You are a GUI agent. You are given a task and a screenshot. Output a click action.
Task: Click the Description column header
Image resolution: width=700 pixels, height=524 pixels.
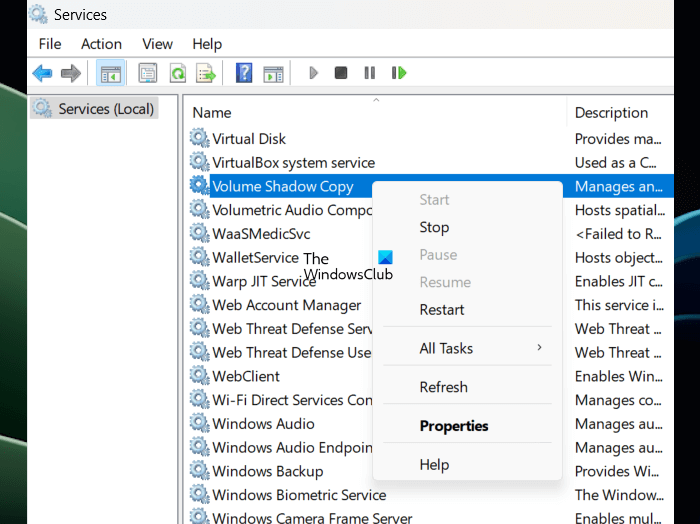pyautogui.click(x=611, y=113)
